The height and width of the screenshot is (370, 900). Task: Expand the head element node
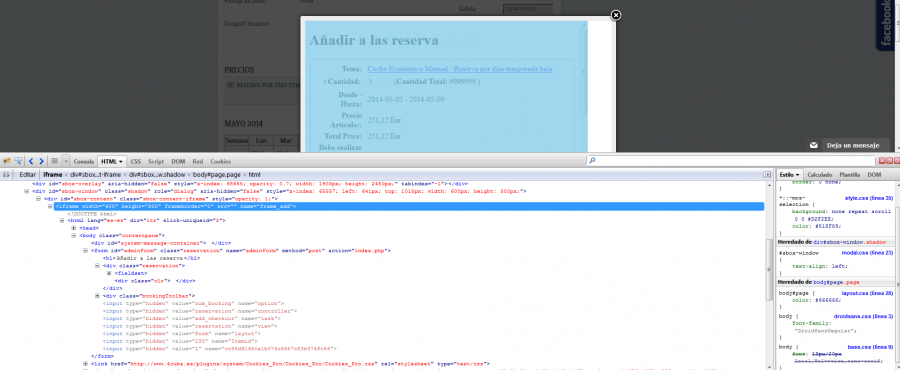(x=73, y=228)
